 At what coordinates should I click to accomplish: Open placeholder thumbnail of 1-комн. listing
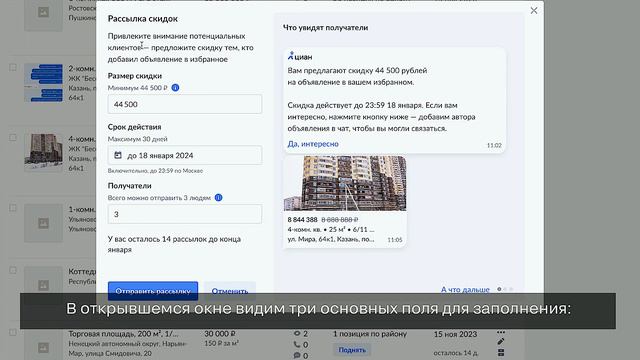point(43,223)
